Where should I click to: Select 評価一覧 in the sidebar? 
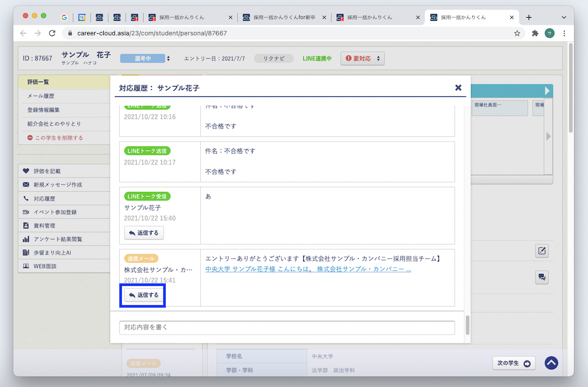point(64,82)
